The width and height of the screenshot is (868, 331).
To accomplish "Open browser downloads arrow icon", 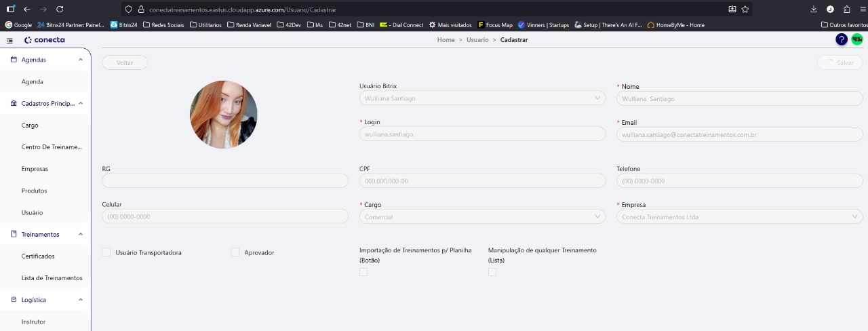I will point(814,9).
